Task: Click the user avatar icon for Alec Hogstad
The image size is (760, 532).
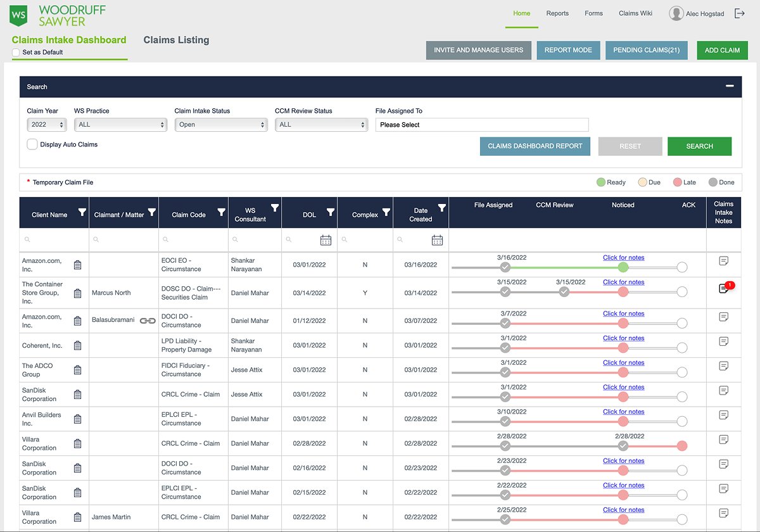Action: point(676,13)
